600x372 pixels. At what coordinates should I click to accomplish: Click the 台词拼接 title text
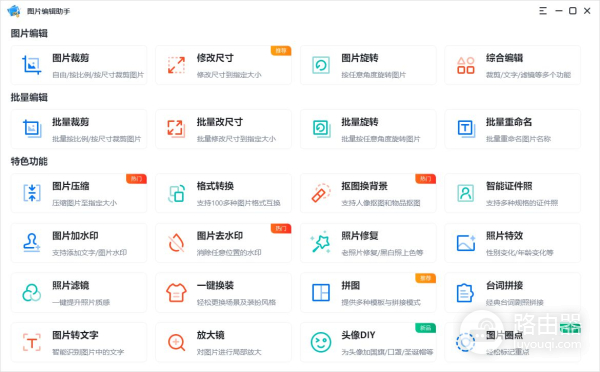point(505,286)
